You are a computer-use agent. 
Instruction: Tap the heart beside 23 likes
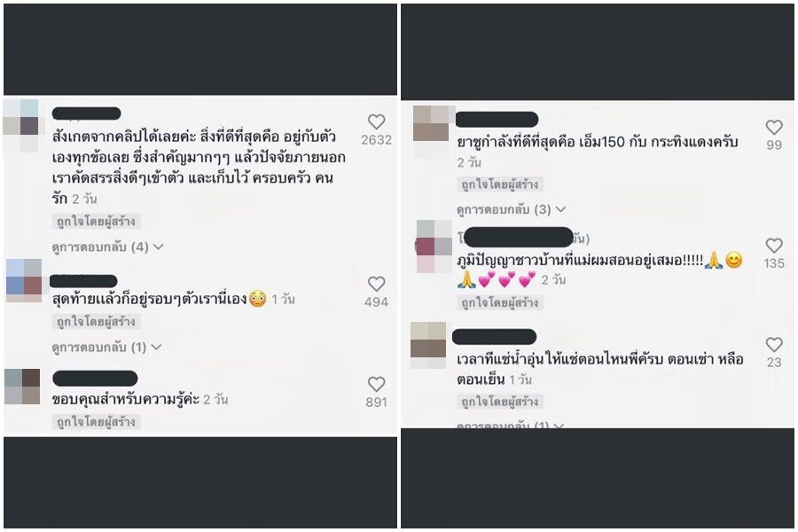[774, 345]
